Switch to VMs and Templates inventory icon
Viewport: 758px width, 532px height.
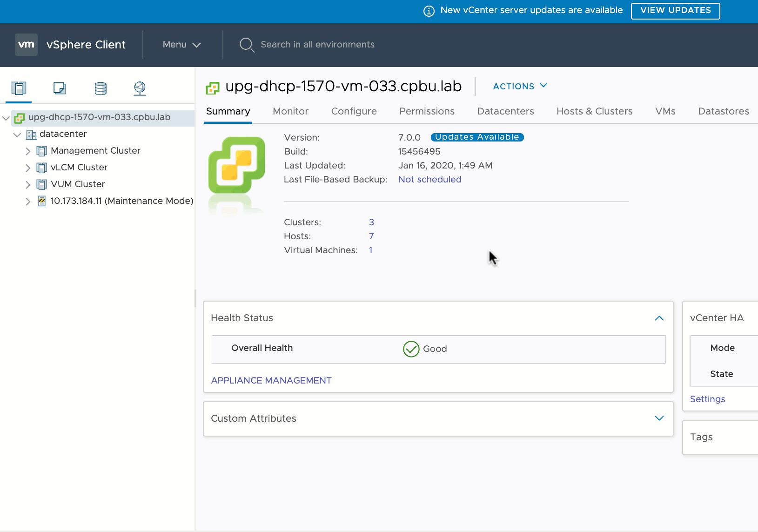tap(60, 88)
